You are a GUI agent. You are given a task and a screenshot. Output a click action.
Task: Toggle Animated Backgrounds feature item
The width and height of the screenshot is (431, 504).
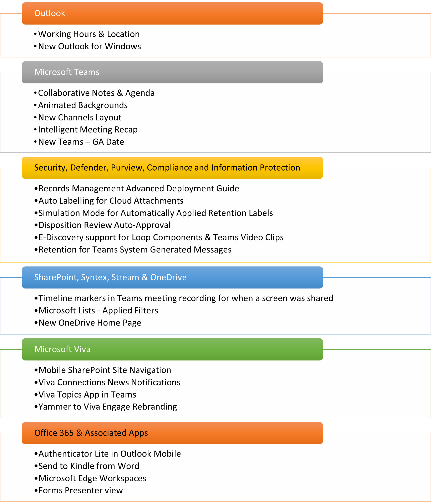point(81,105)
